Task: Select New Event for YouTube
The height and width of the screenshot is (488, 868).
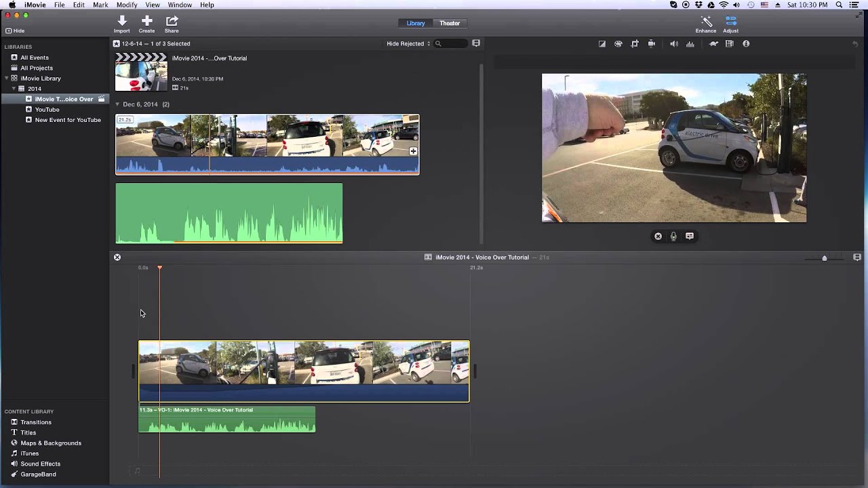Action: pos(68,120)
